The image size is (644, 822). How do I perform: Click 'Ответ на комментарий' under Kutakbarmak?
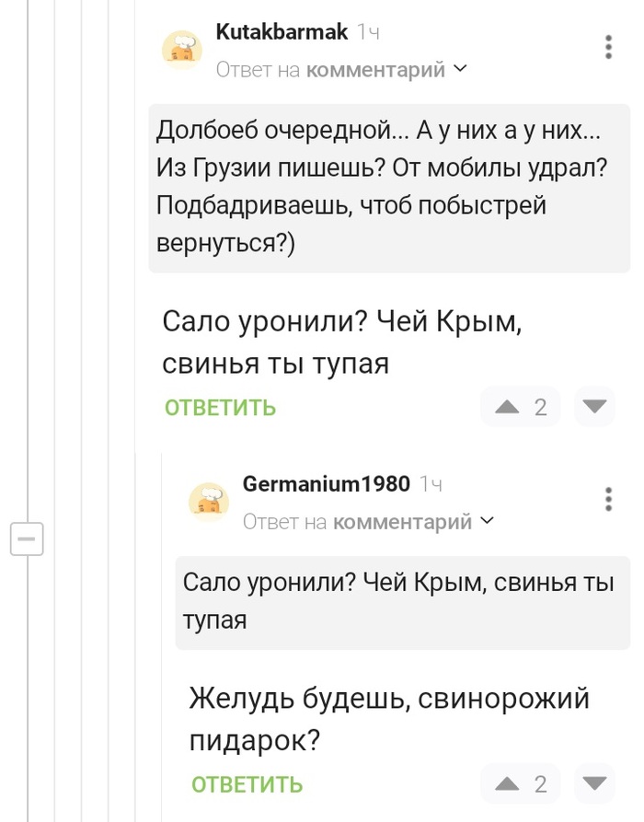tap(330, 70)
